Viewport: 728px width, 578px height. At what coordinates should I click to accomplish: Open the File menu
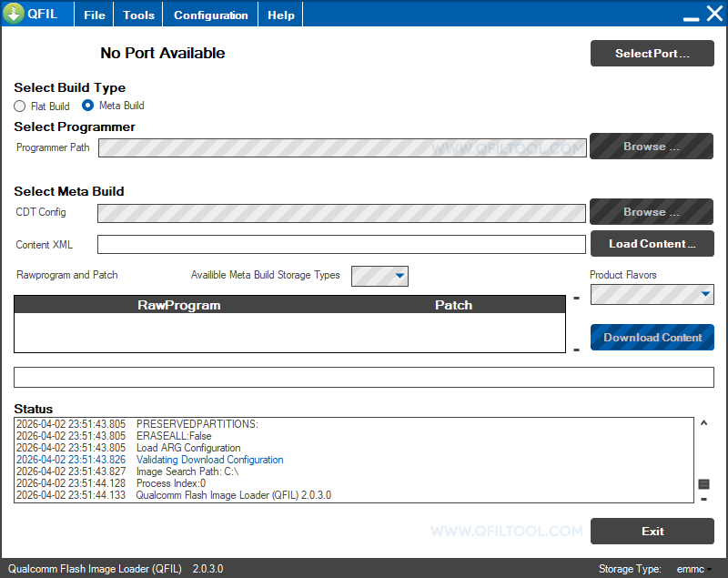93,14
